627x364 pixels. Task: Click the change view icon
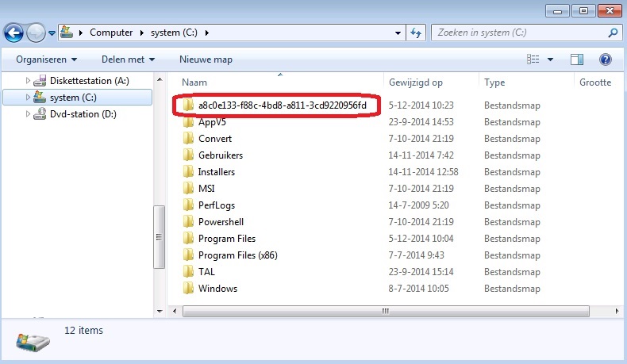(533, 59)
